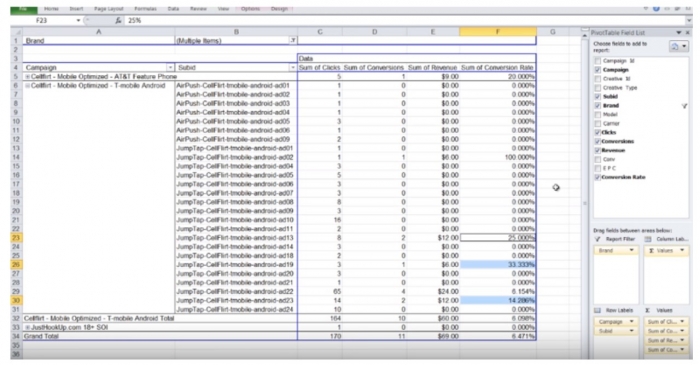The height and width of the screenshot is (365, 700).
Task: Check the Creative Id field
Action: point(597,79)
